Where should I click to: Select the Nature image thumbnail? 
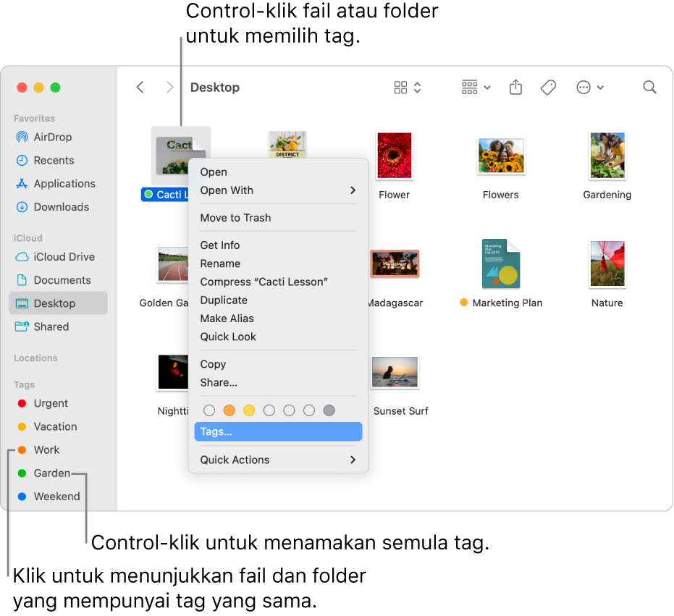(x=607, y=263)
